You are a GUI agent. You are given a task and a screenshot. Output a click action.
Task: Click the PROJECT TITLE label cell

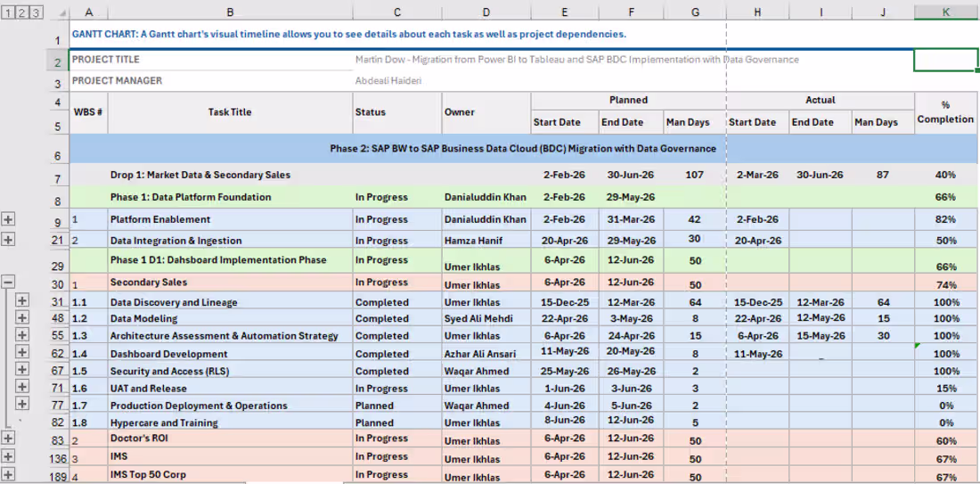coord(211,60)
